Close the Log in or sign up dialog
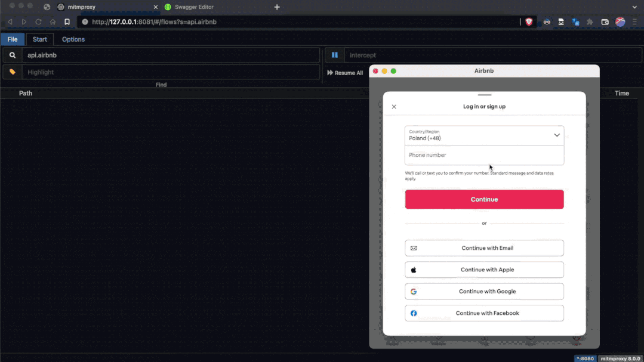Image resolution: width=644 pixels, height=362 pixels. point(394,107)
